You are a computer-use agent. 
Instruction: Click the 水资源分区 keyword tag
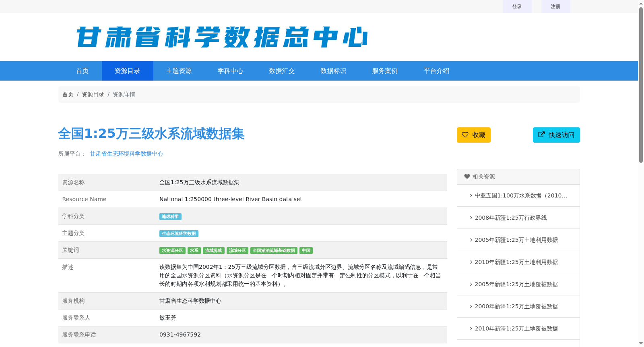pos(172,251)
